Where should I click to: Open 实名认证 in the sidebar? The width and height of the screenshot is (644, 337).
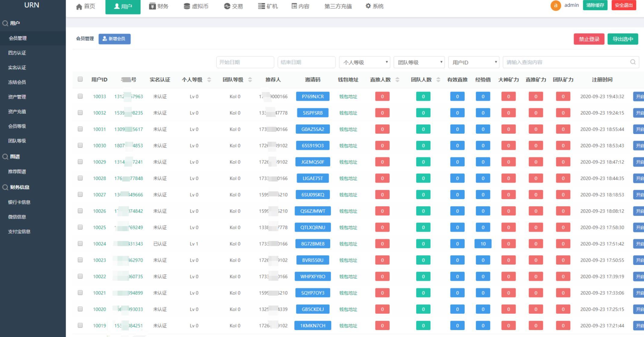tap(17, 68)
